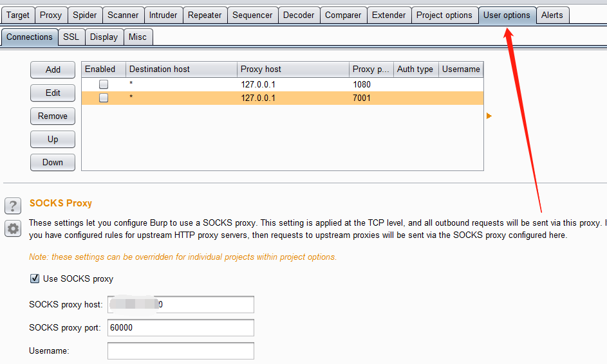Screen dimensions: 607x364
Task: Sort by the Proxy host column header
Action: [293, 69]
